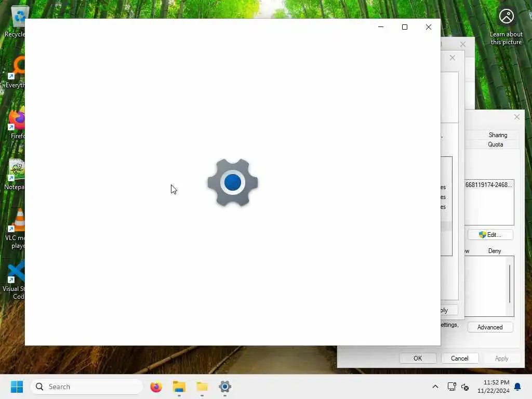Open the clock showing 11:52 PM
Viewport: 532px width, 399px height.
494,387
